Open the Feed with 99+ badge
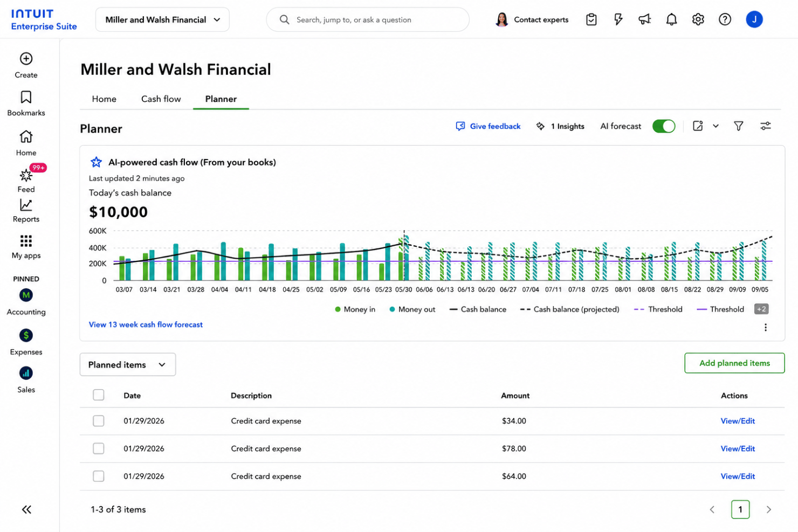The height and width of the screenshot is (532, 798). coord(26,179)
